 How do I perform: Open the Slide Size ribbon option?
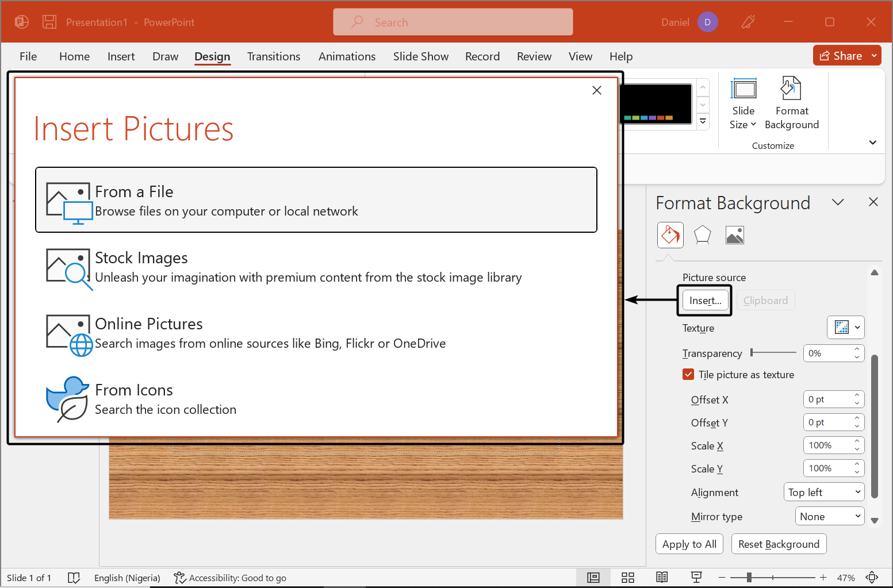tap(743, 103)
